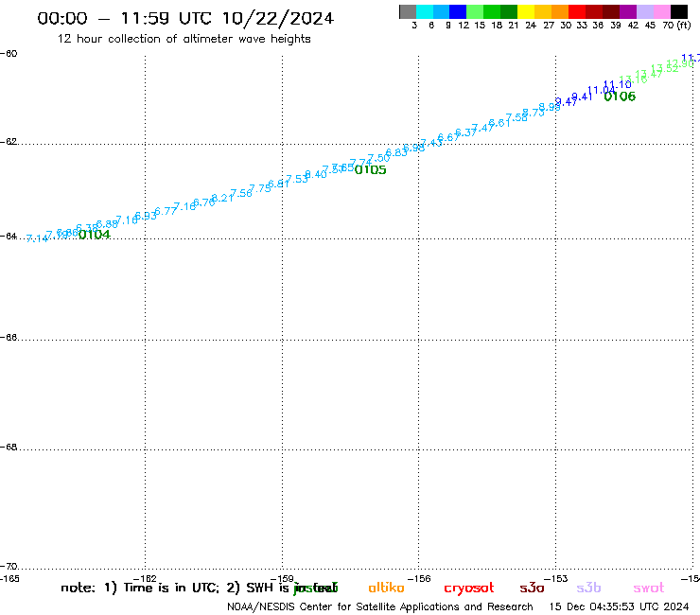
Task: Select the pink swatch in the color bar
Action: tap(661, 11)
